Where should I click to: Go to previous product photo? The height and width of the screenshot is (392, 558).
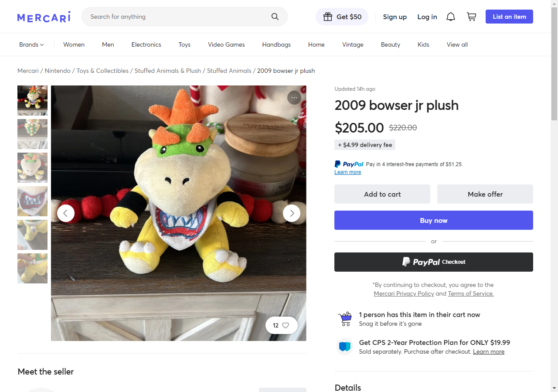tap(66, 213)
